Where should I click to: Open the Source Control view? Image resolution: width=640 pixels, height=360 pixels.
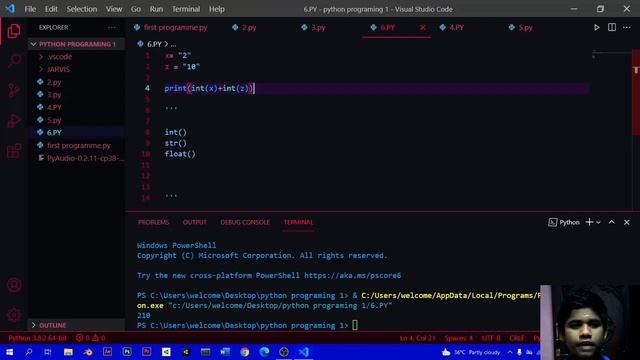click(x=14, y=91)
